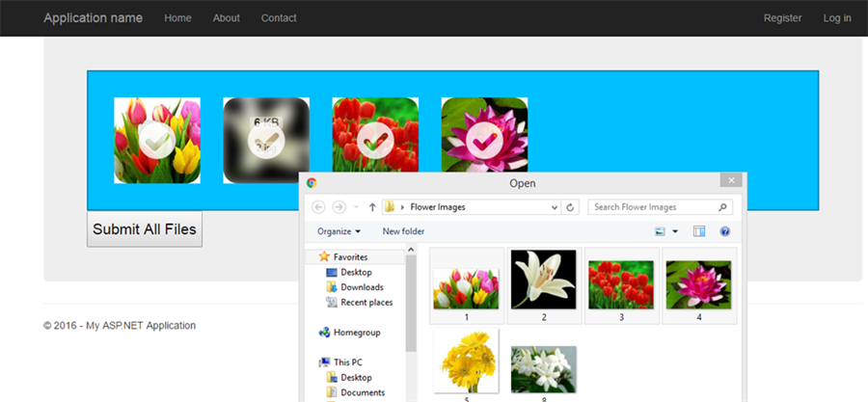Image resolution: width=868 pixels, height=402 pixels.
Task: Click the Homegroup icon
Action: click(324, 333)
